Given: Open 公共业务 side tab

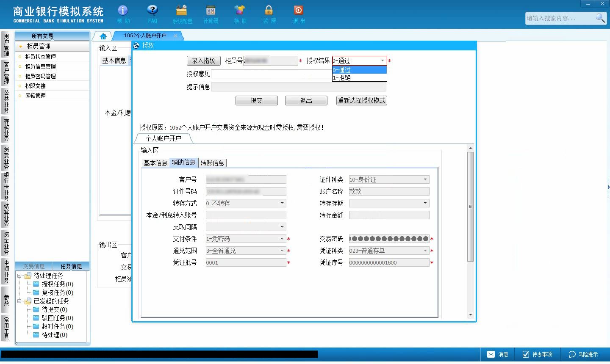Looking at the screenshot, I should coord(6,101).
